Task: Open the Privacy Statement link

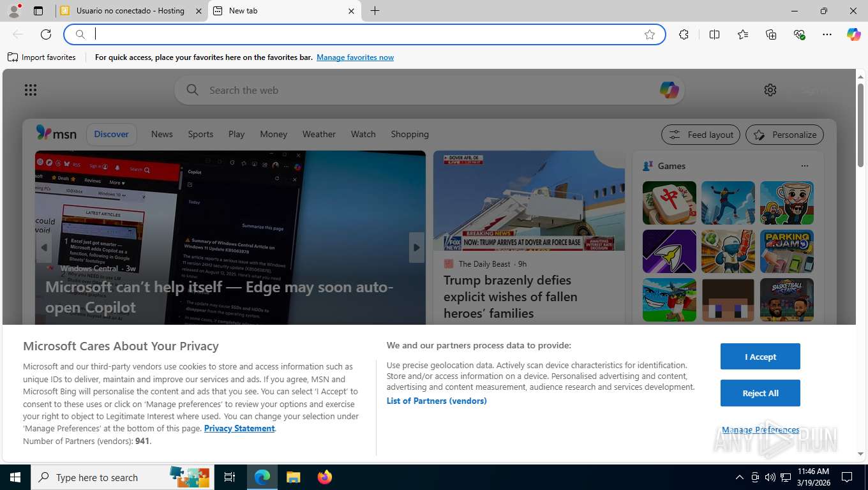Action: [239, 428]
